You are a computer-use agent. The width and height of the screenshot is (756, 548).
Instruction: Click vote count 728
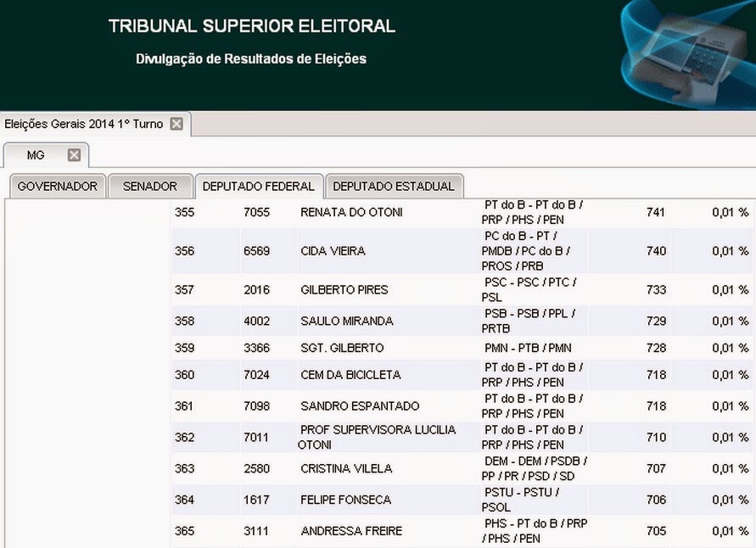coord(656,348)
